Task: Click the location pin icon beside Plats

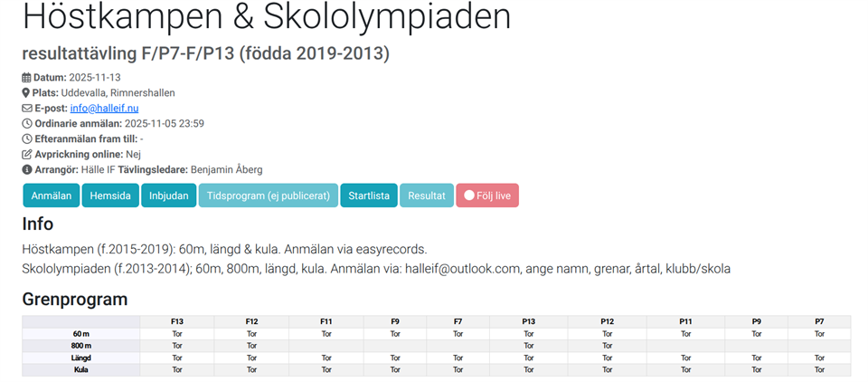Action: 26,93
